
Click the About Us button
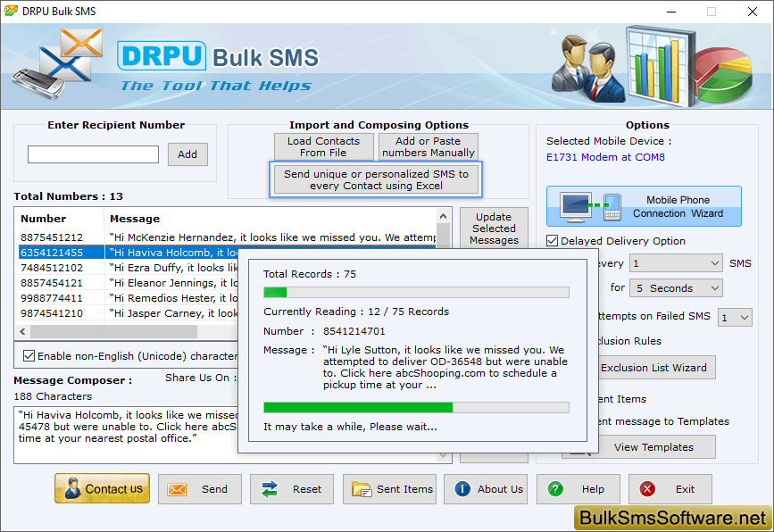486,489
